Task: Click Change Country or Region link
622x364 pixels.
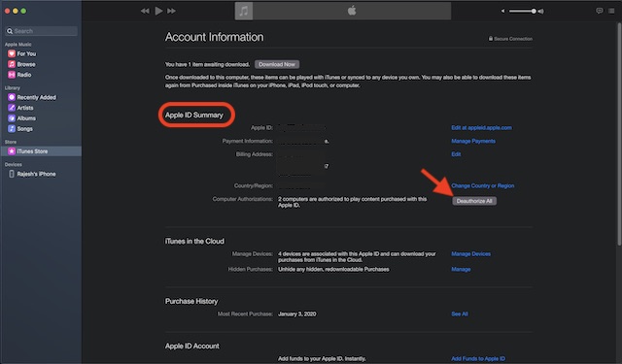Action: coord(483,185)
